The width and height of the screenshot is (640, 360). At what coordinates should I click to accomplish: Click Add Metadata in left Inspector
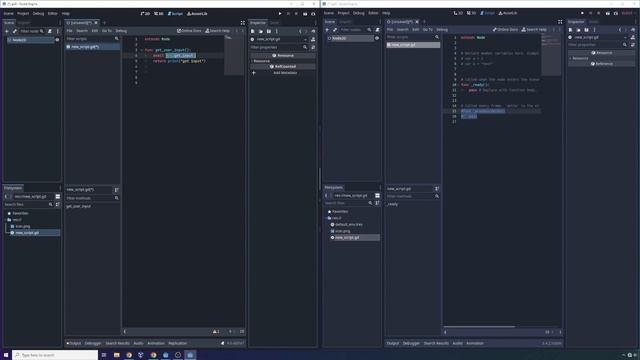[282, 73]
